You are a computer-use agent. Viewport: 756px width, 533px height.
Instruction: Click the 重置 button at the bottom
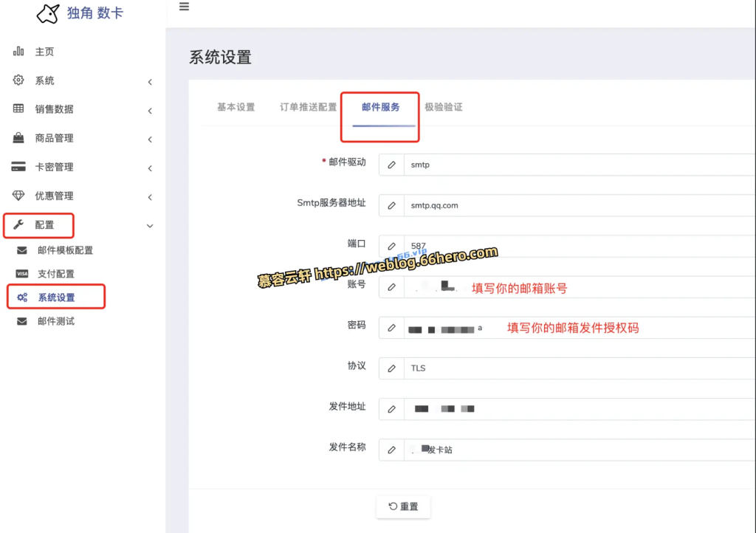(403, 506)
